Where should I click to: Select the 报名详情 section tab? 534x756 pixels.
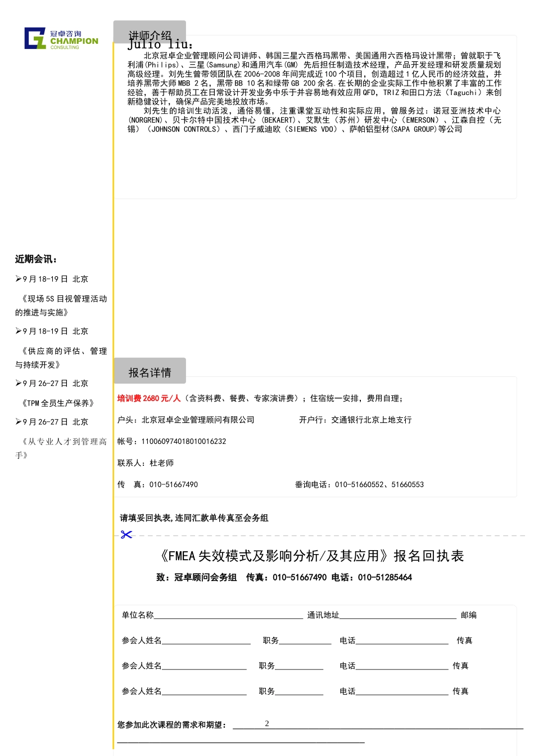pyautogui.click(x=150, y=371)
